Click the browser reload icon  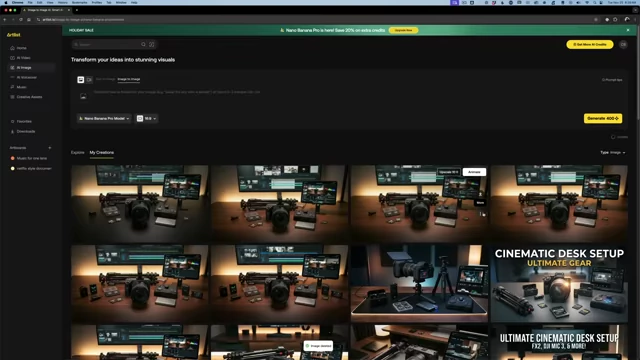tap(21, 20)
